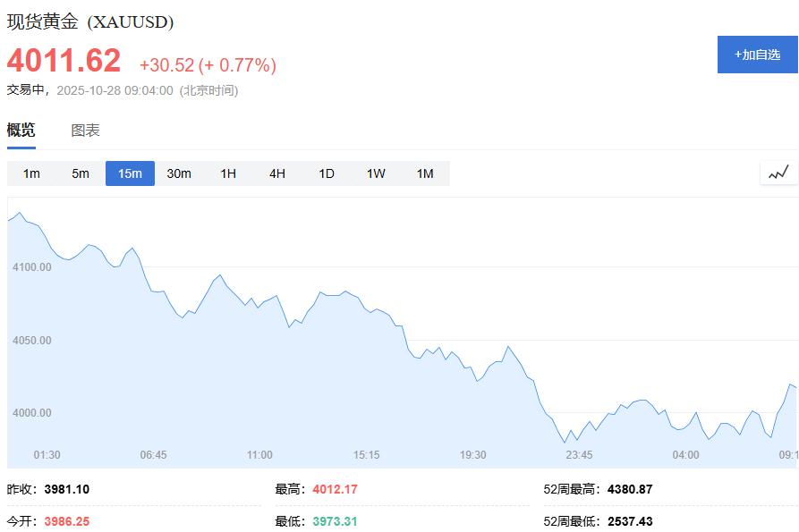
Task: Switch to the 图表 tab
Action: [x=86, y=130]
